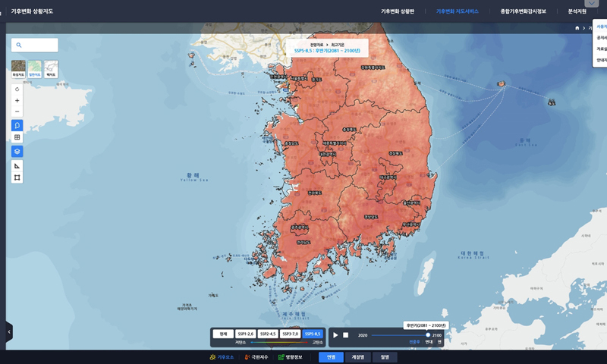Open the 분석지원 menu
607x364 pixels.
click(577, 12)
